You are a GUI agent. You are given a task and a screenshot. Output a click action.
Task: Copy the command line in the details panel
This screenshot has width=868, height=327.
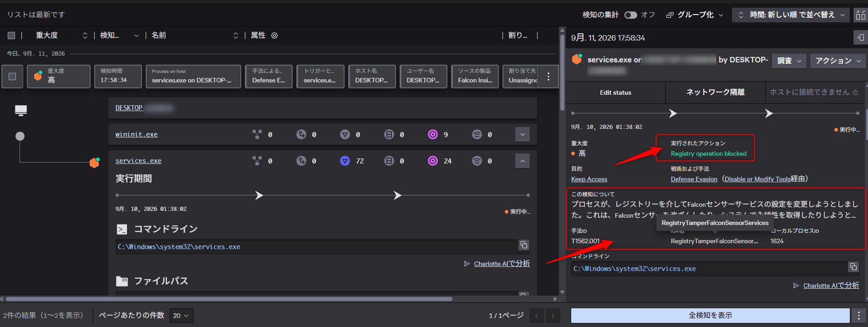(853, 267)
